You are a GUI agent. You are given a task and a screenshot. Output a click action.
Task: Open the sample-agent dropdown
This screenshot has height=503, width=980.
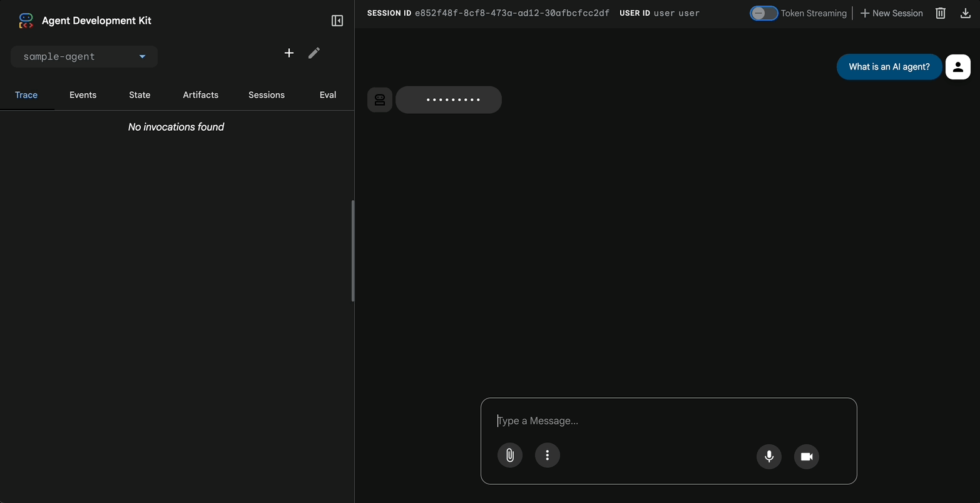pyautogui.click(x=84, y=56)
